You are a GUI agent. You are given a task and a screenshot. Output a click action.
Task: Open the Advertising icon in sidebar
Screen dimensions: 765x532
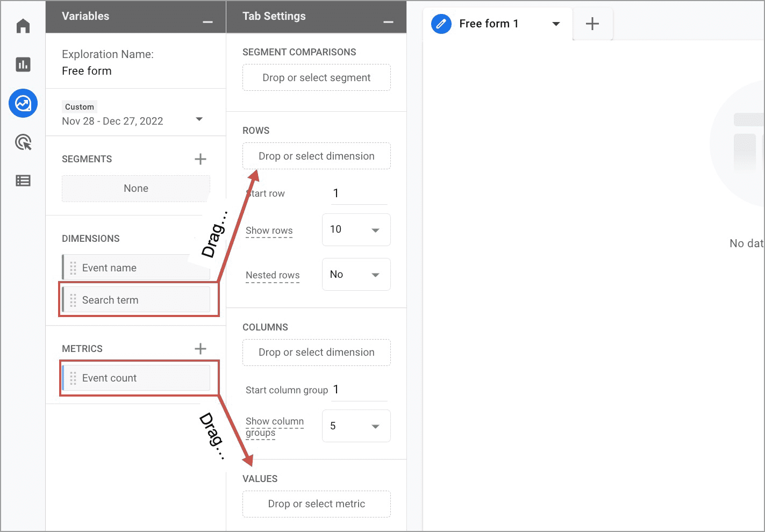[23, 142]
